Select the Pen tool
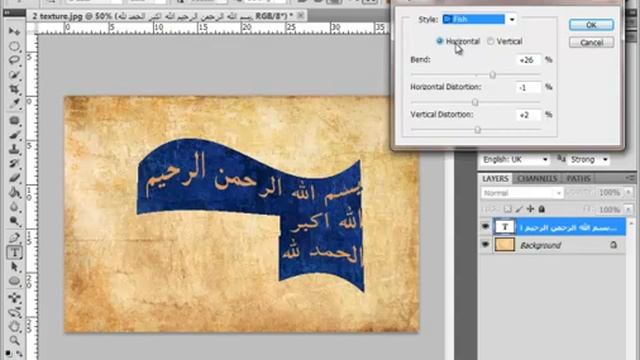640x360 pixels. pyautogui.click(x=14, y=238)
